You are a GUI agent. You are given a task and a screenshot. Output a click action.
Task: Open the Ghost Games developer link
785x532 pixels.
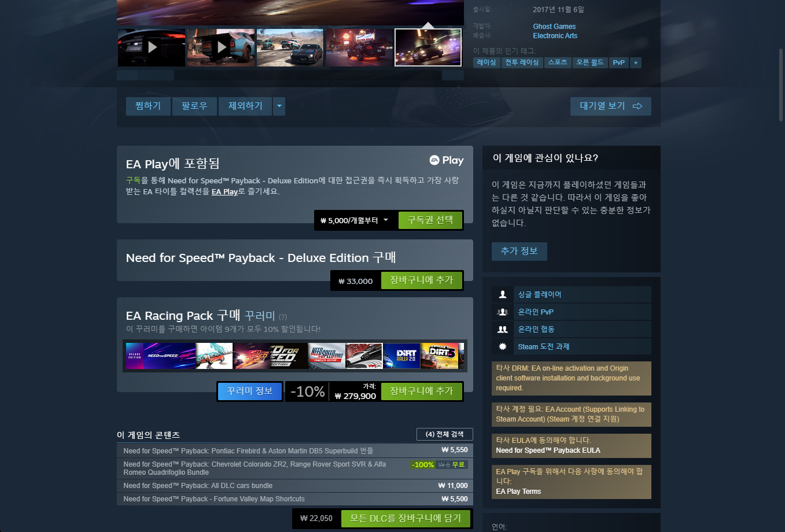click(x=554, y=27)
